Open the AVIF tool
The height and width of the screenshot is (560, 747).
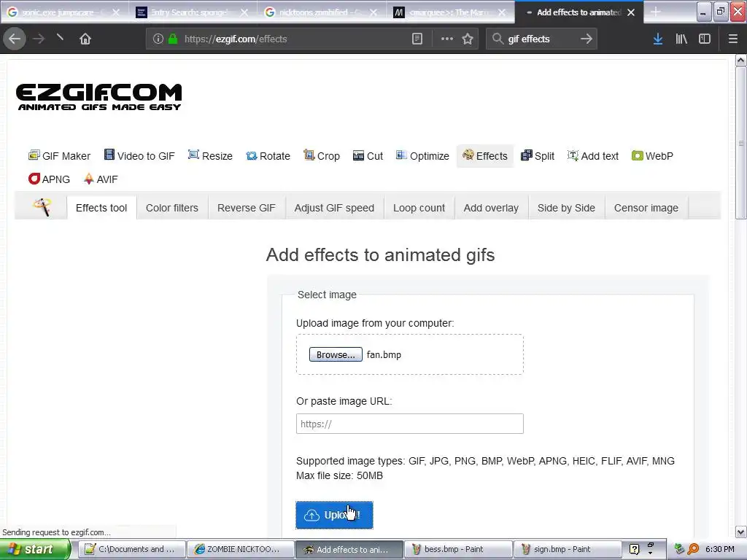click(101, 179)
